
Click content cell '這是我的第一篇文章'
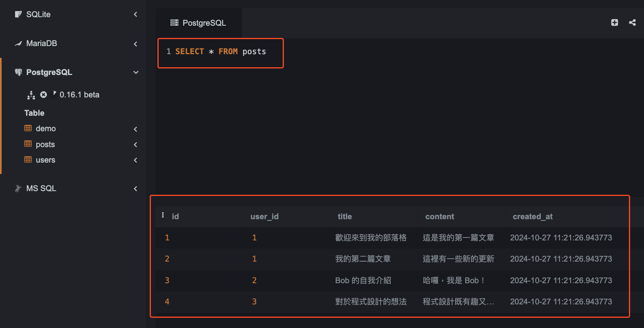coord(458,238)
